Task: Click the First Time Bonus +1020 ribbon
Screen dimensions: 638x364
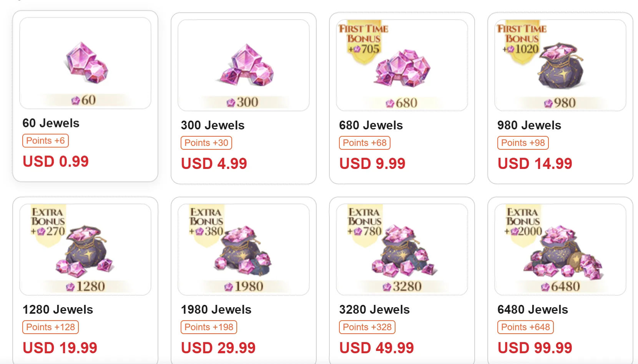Action: [522, 40]
